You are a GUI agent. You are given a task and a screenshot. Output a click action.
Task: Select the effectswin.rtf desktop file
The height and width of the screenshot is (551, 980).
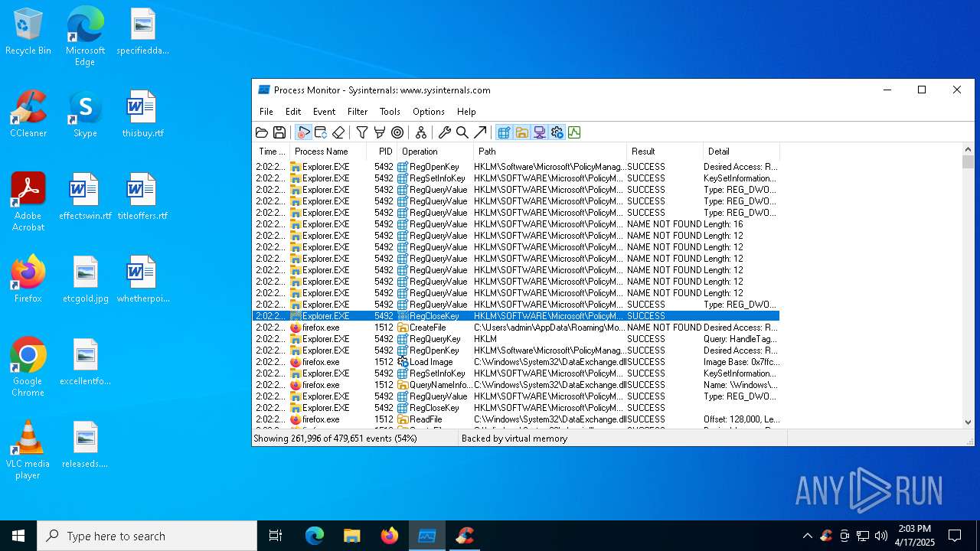(x=85, y=197)
